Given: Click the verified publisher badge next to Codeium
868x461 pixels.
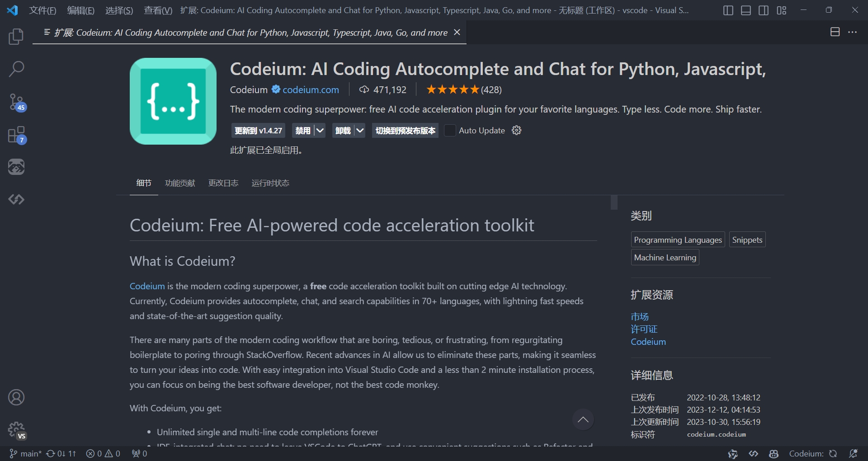Looking at the screenshot, I should click(276, 89).
